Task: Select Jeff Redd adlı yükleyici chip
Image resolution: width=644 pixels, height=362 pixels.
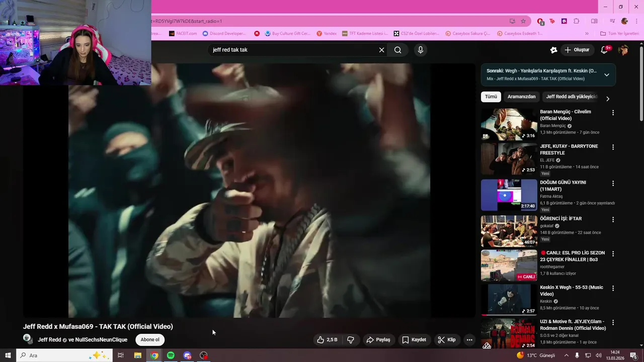Action: coord(572,97)
